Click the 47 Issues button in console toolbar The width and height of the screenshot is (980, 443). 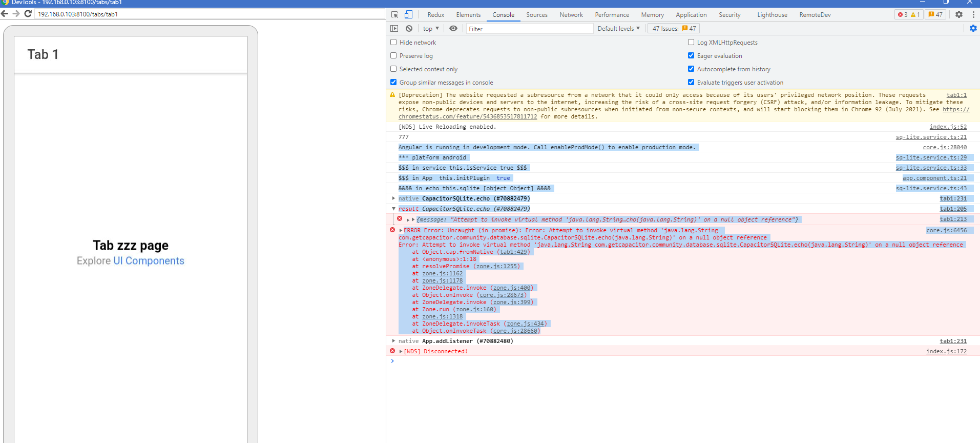(674, 29)
